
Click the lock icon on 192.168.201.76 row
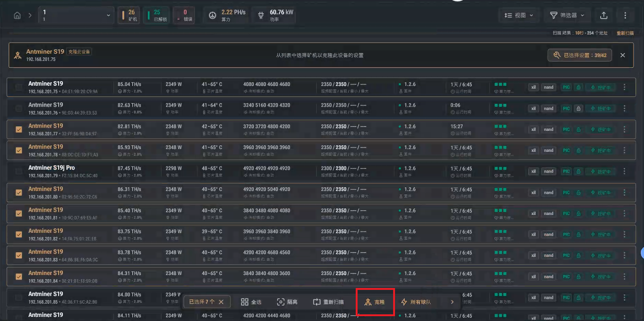(x=578, y=109)
